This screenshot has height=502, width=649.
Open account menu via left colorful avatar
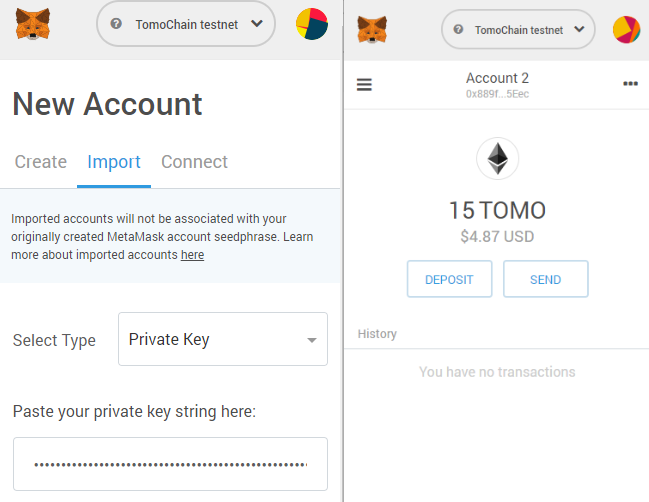pyautogui.click(x=312, y=23)
